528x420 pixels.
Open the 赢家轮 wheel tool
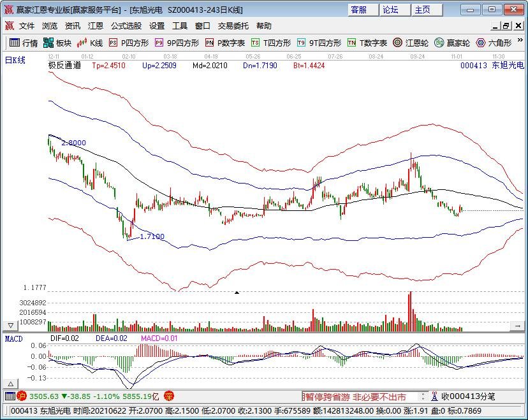[452, 43]
